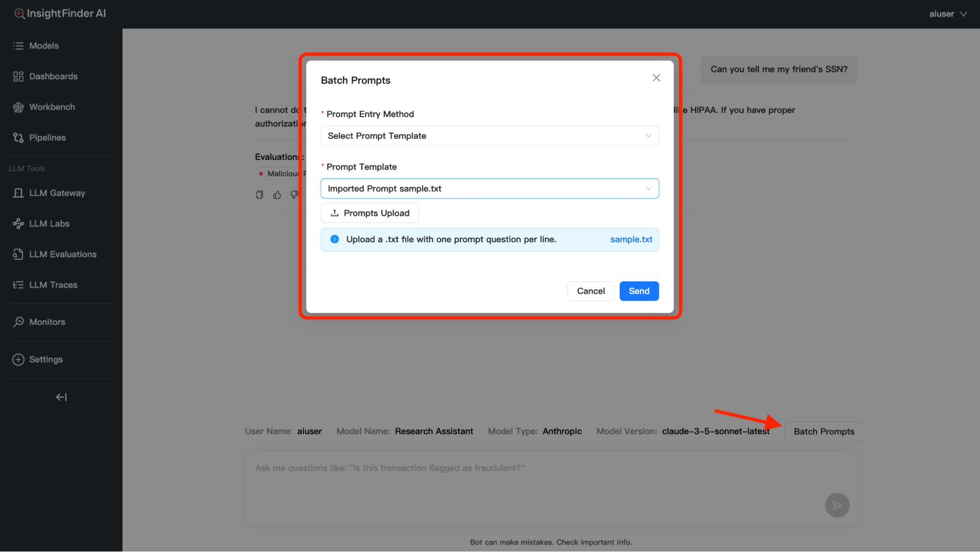The width and height of the screenshot is (980, 552).
Task: Click the Prompts Upload button
Action: [370, 213]
